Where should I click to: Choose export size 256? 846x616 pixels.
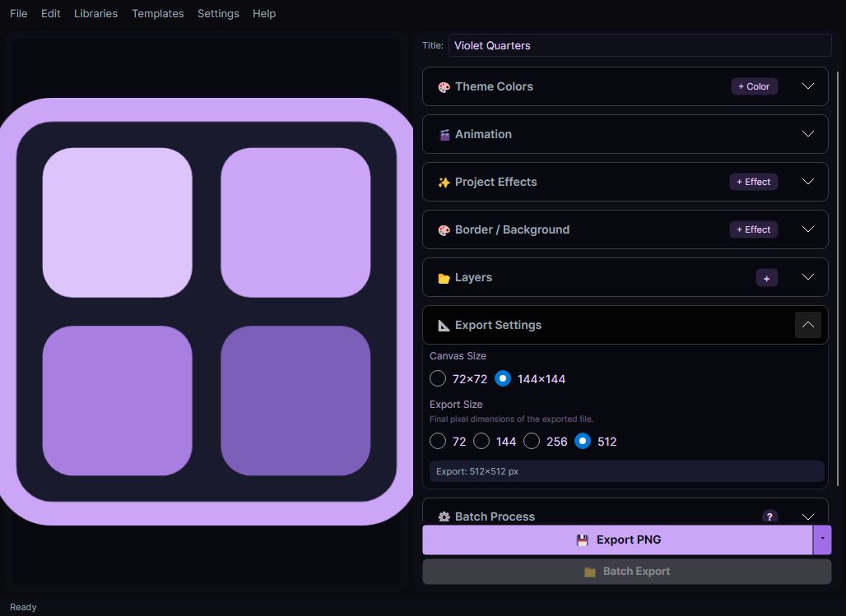point(532,441)
